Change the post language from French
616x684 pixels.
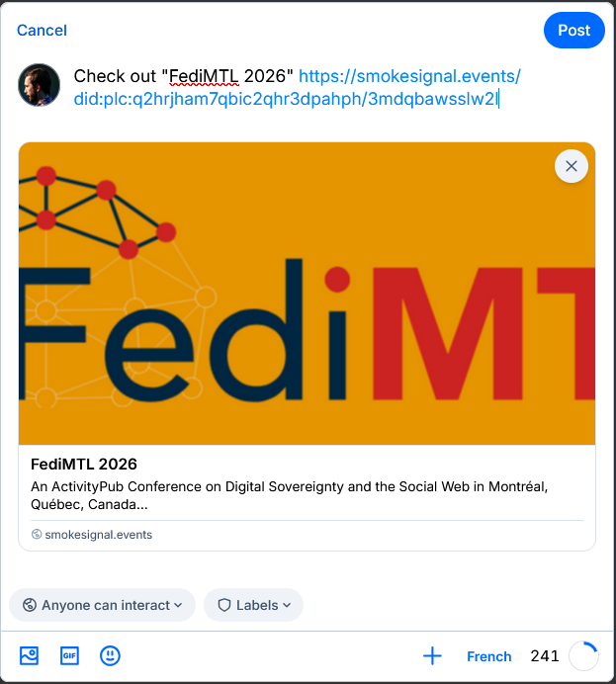[488, 656]
